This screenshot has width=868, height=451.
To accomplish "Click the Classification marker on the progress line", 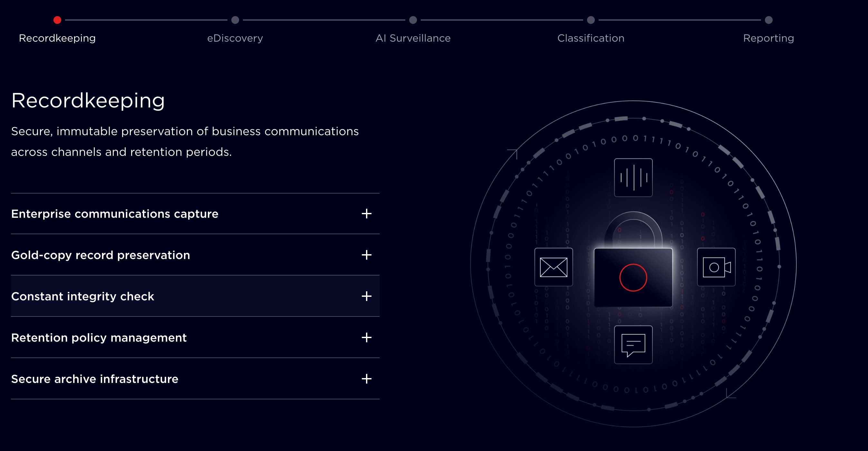I will [x=591, y=20].
